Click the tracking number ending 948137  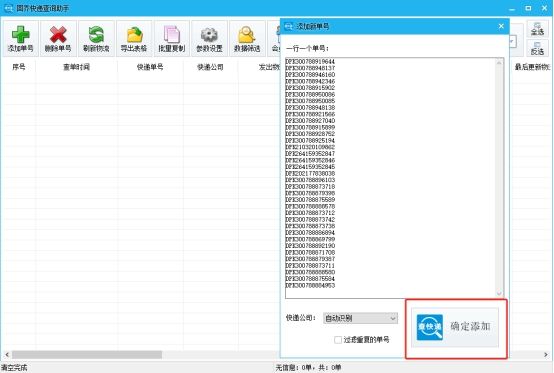[x=310, y=68]
